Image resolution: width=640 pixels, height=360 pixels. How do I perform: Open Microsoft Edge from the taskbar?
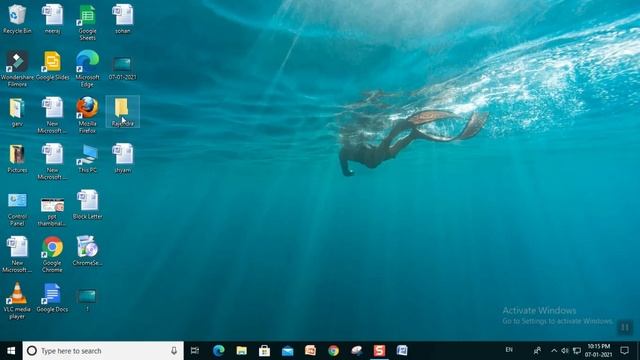tap(219, 351)
